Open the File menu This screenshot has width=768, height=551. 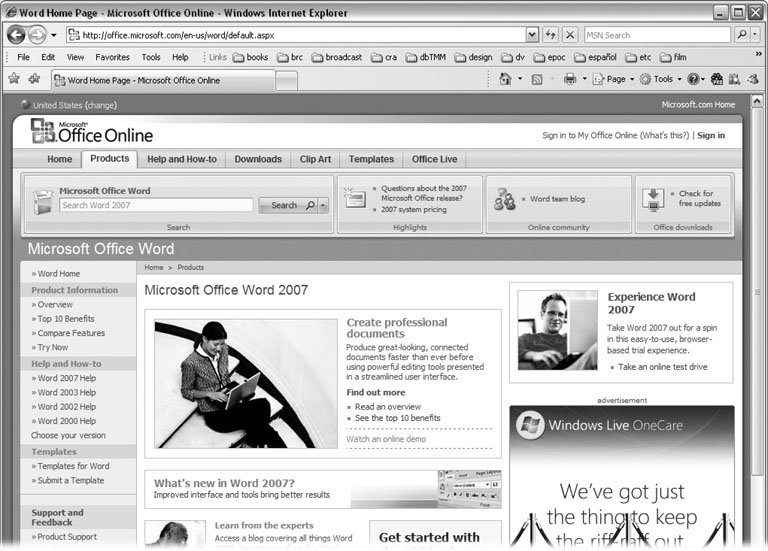pos(23,57)
